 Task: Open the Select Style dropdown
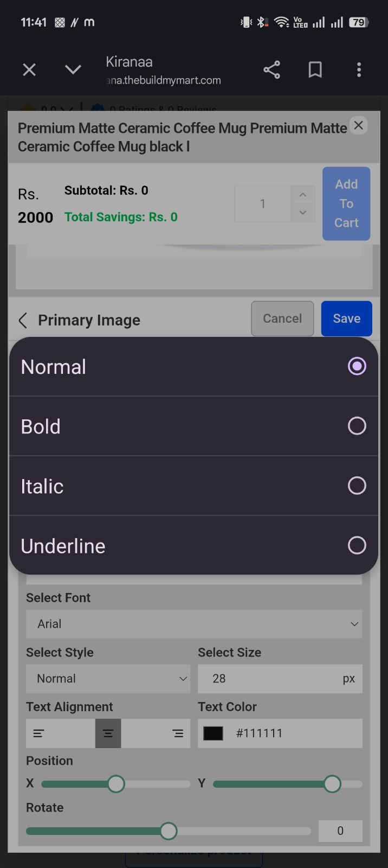click(x=108, y=679)
